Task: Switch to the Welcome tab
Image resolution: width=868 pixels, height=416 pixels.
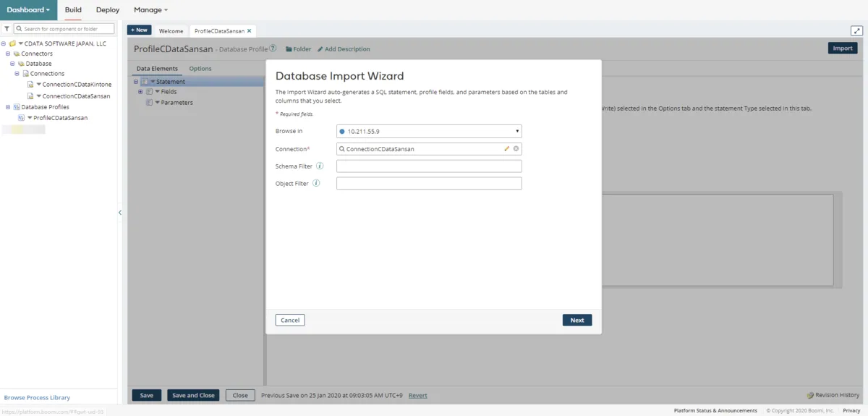Action: pyautogui.click(x=171, y=31)
